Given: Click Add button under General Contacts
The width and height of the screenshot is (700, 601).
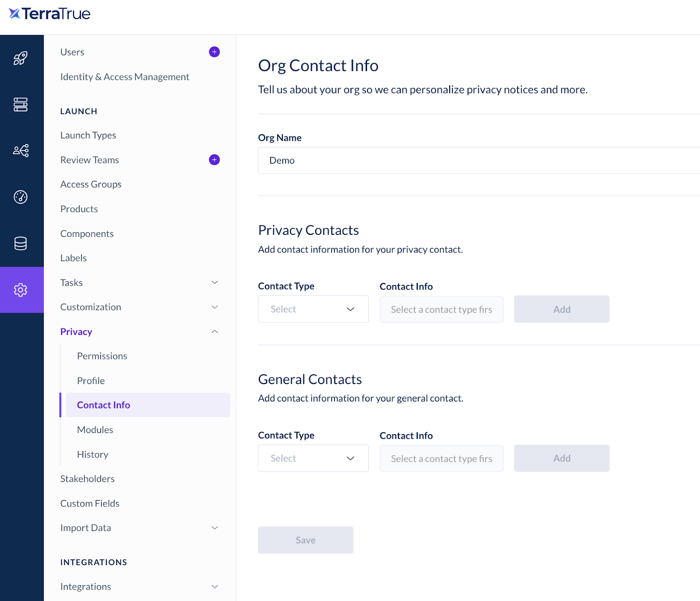Looking at the screenshot, I should coord(562,458).
